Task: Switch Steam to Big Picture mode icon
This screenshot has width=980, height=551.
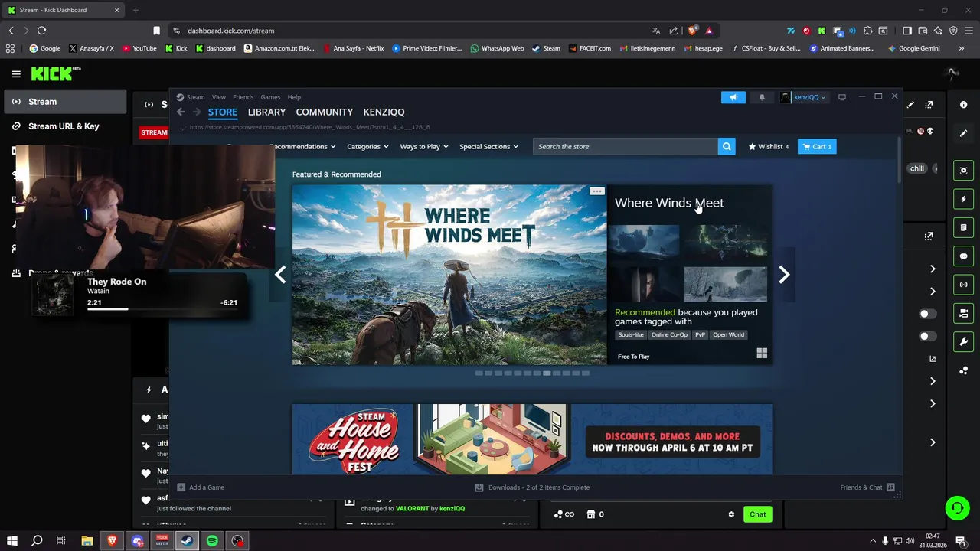Action: [842, 97]
